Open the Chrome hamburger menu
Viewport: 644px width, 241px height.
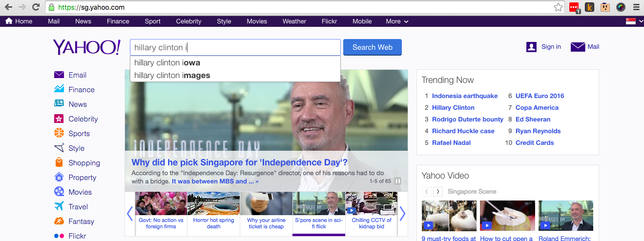coord(636,7)
